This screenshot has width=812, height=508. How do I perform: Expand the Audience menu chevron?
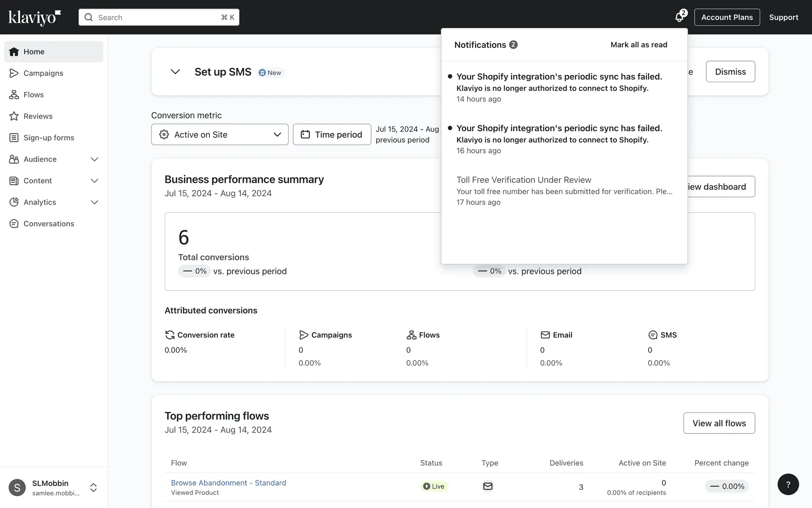tap(94, 159)
